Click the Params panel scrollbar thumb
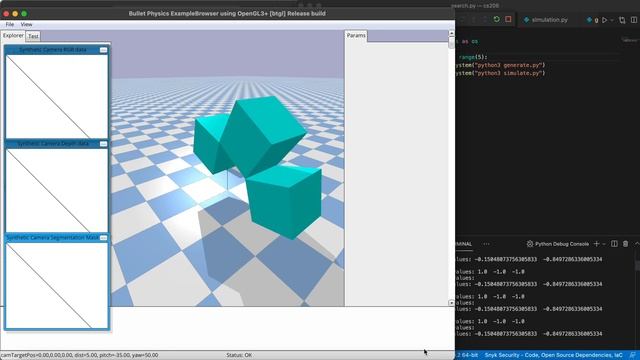Viewport: 640px width, 360px height. (451, 42)
